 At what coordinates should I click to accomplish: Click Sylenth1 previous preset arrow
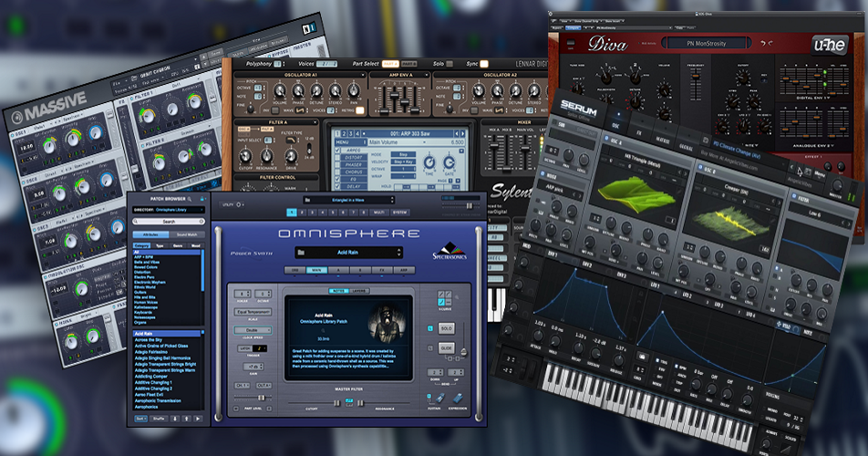pos(456,134)
